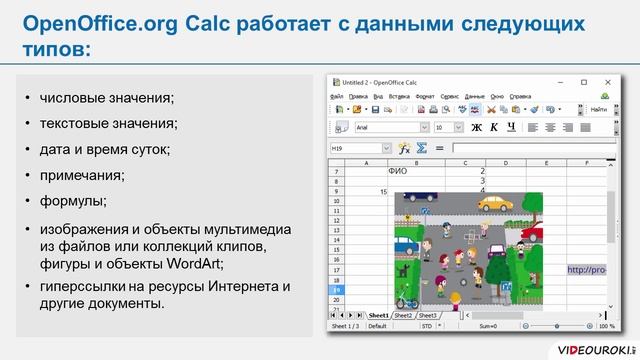The image size is (640, 360).
Task: Expand the Paste options dropdown arrow
Action: pos(525,109)
